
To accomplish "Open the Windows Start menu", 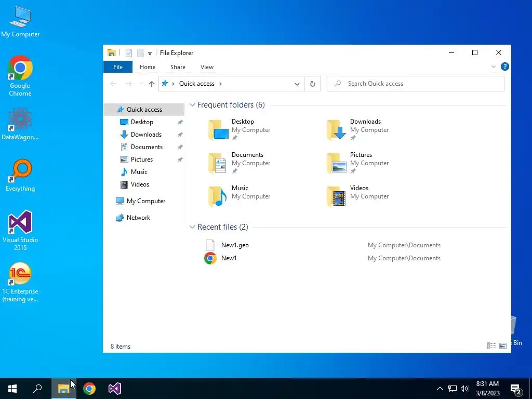I will [x=12, y=389].
